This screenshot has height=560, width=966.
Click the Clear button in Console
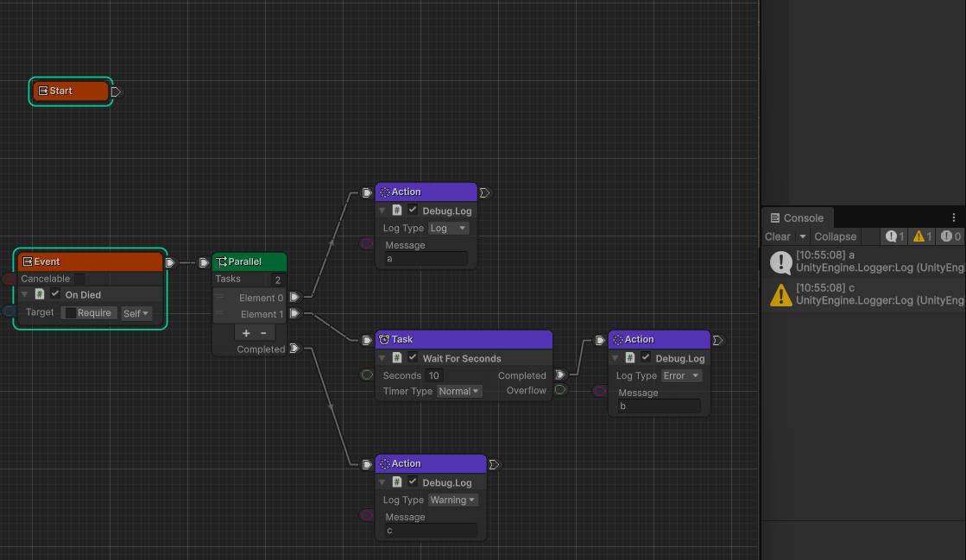click(777, 236)
